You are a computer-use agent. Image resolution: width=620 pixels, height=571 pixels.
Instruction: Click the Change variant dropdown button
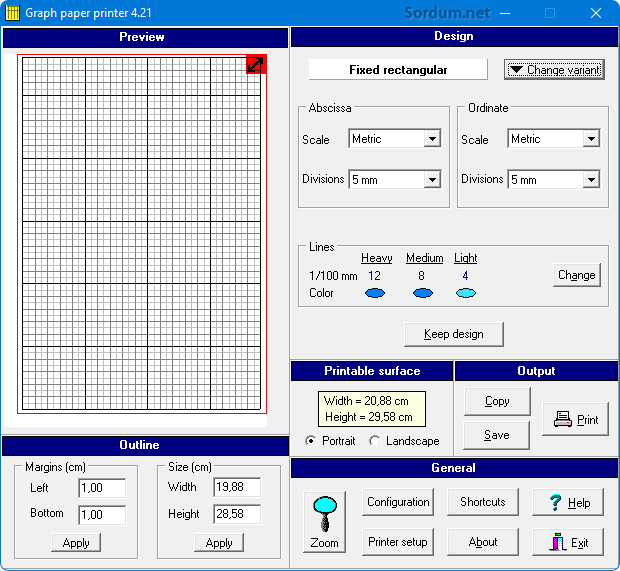[554, 70]
